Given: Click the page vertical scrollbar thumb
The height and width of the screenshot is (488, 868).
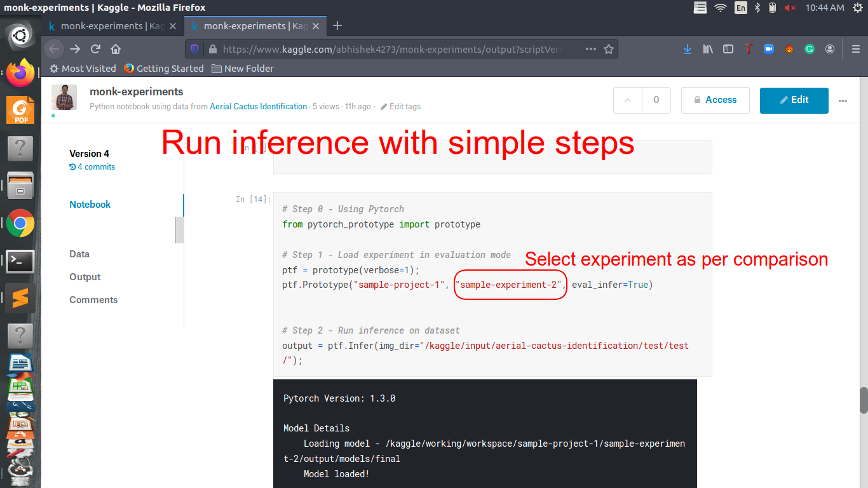Looking at the screenshot, I should coord(864,400).
